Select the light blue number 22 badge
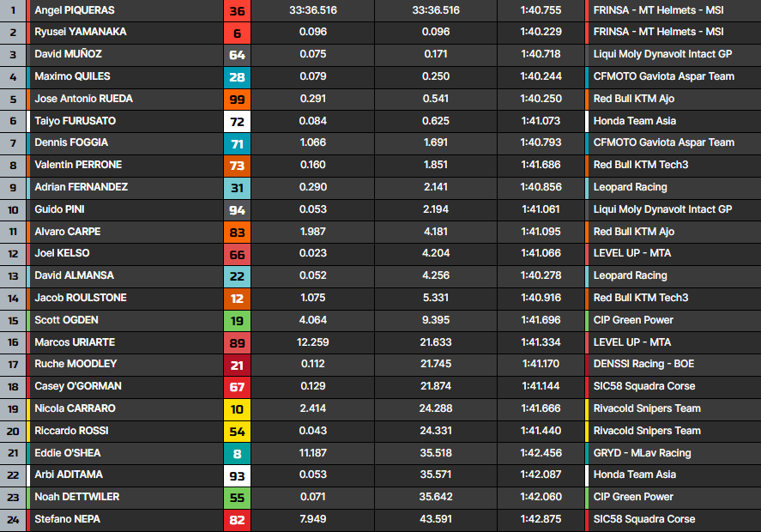761x532 pixels. pos(237,275)
